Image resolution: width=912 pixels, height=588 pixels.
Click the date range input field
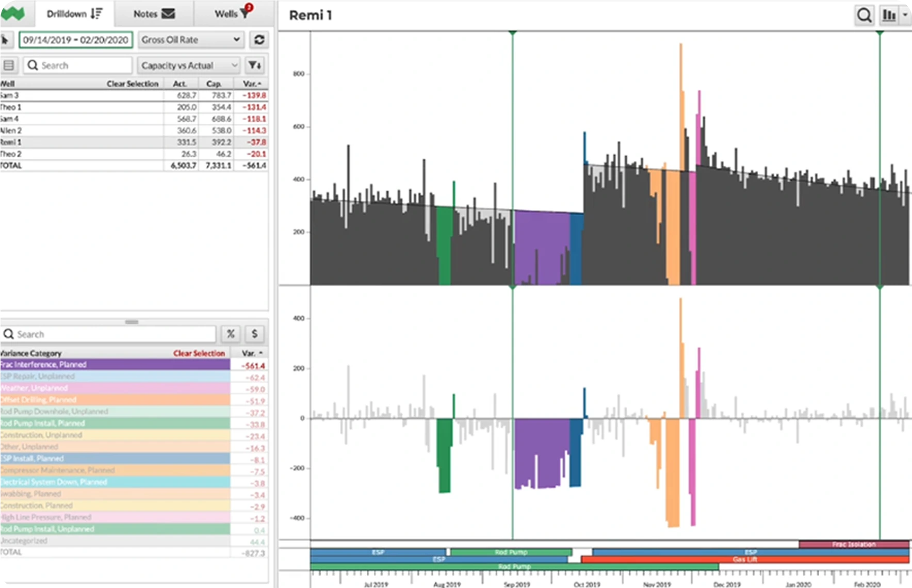click(x=76, y=40)
